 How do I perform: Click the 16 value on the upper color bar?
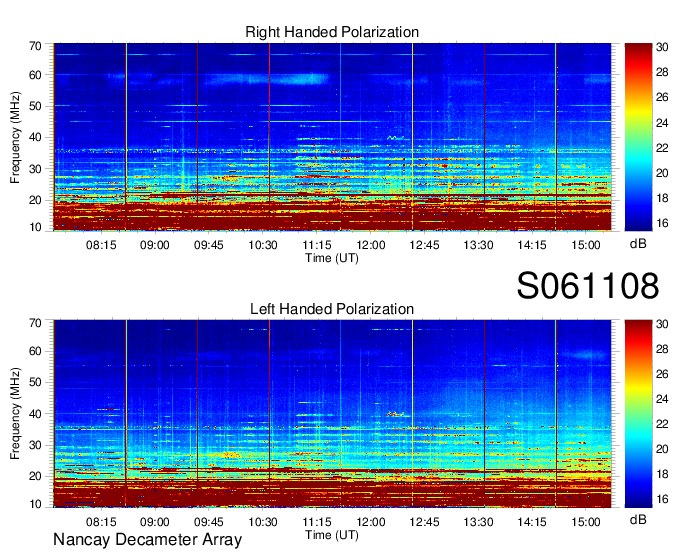[x=662, y=223]
